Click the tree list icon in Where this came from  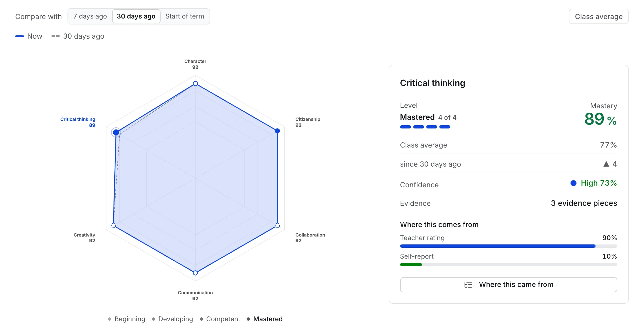(468, 285)
